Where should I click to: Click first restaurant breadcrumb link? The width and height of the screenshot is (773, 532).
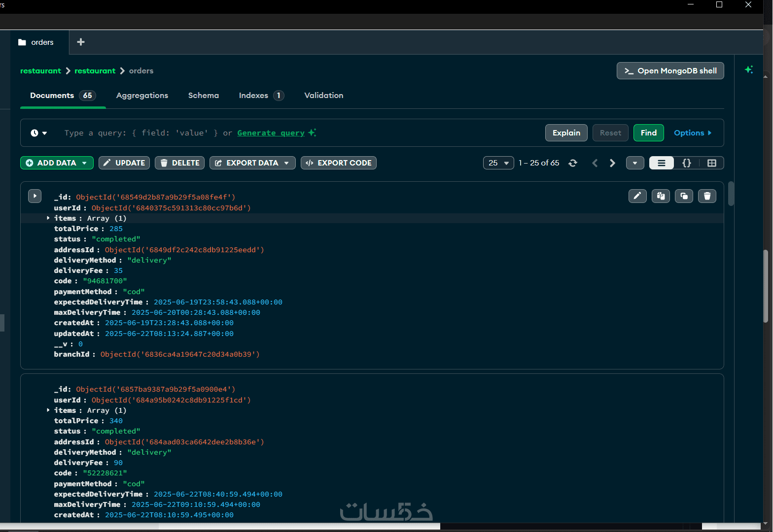(40, 71)
